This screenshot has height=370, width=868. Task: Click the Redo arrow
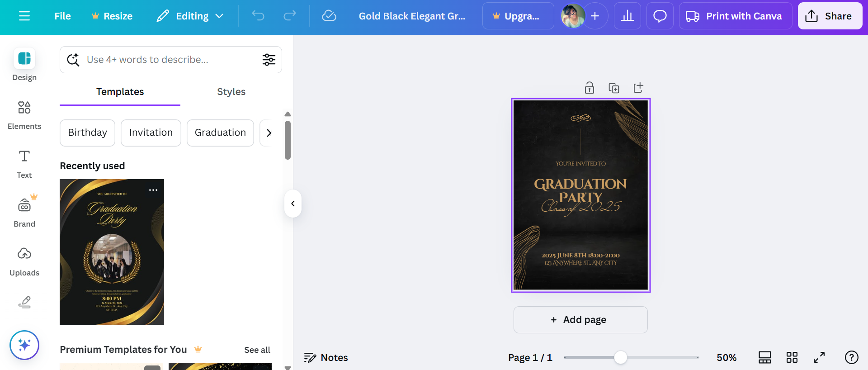coord(290,16)
